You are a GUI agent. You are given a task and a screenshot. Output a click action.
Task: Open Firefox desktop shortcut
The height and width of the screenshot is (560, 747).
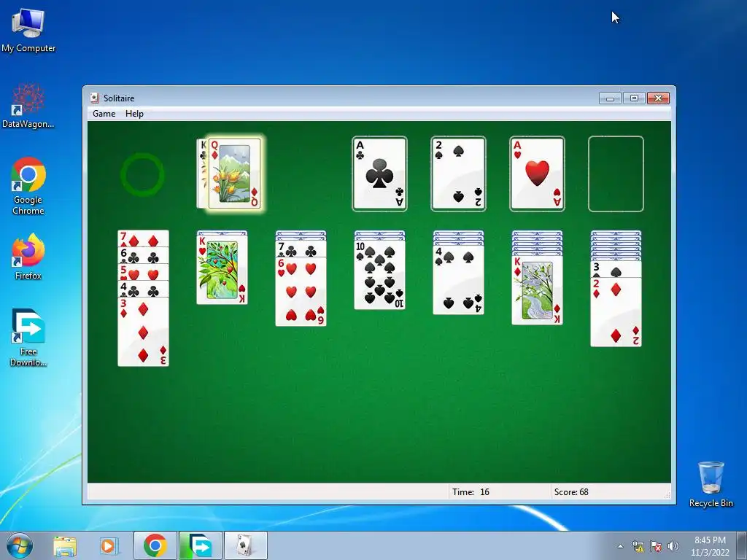pos(28,257)
